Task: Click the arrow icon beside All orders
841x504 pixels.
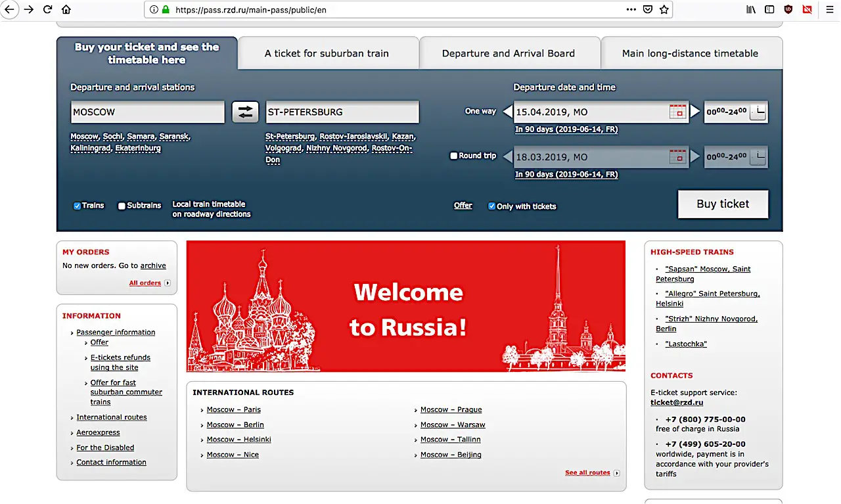Action: point(168,283)
